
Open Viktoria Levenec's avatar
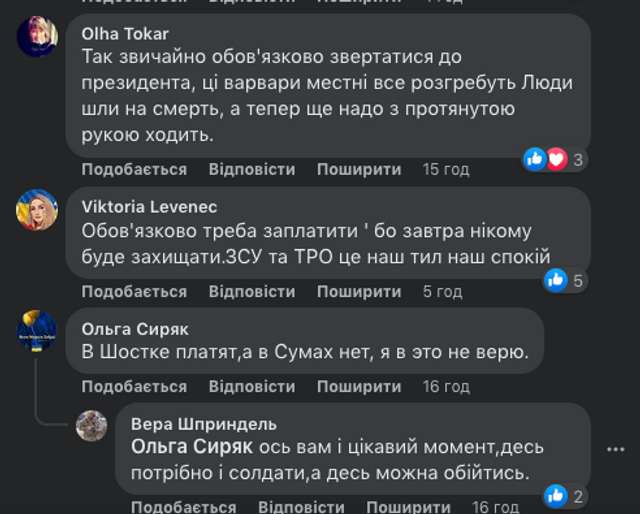click(38, 210)
